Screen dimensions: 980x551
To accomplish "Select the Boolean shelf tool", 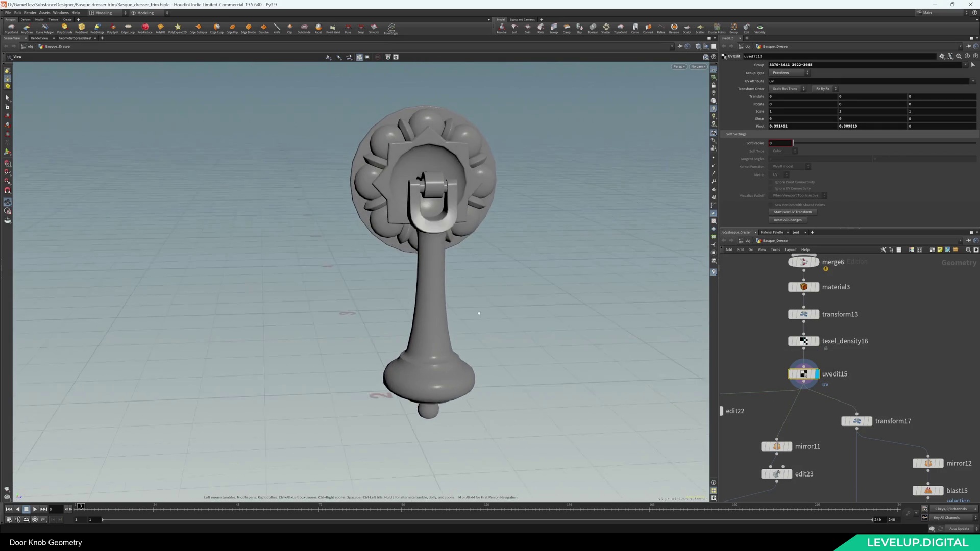I will (x=593, y=28).
